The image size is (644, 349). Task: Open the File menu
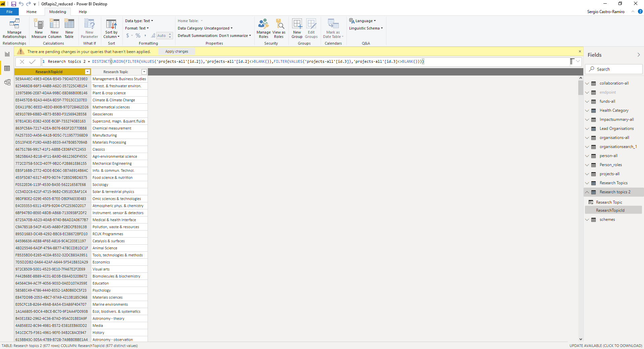(x=9, y=12)
